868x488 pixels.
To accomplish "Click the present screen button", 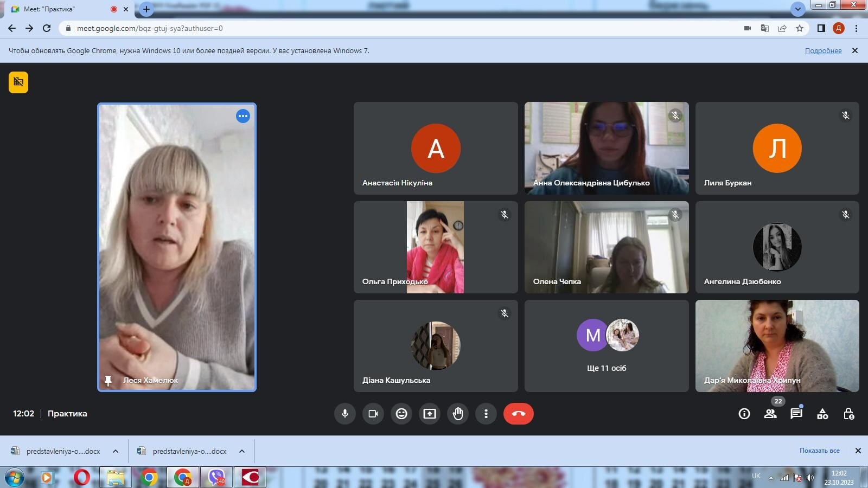I will coord(430,414).
